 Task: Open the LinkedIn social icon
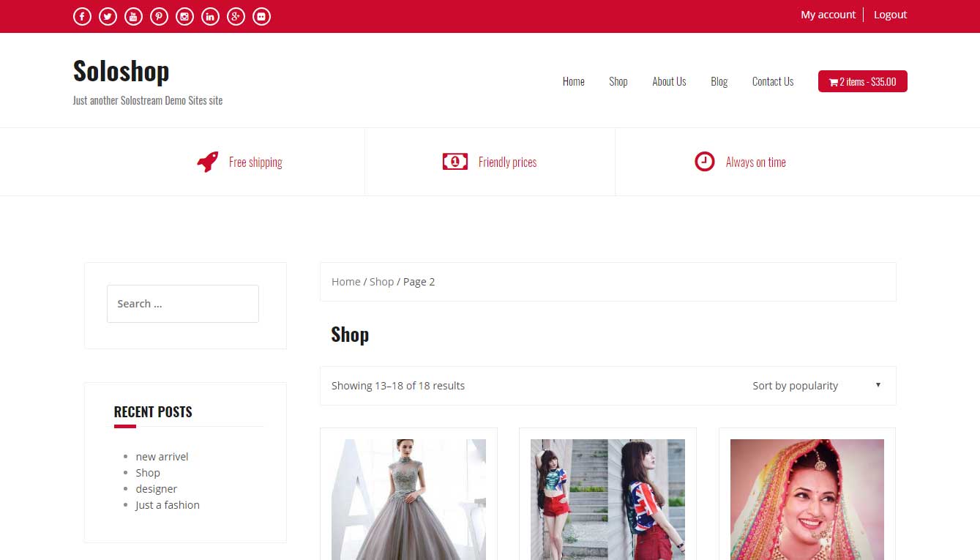(210, 16)
